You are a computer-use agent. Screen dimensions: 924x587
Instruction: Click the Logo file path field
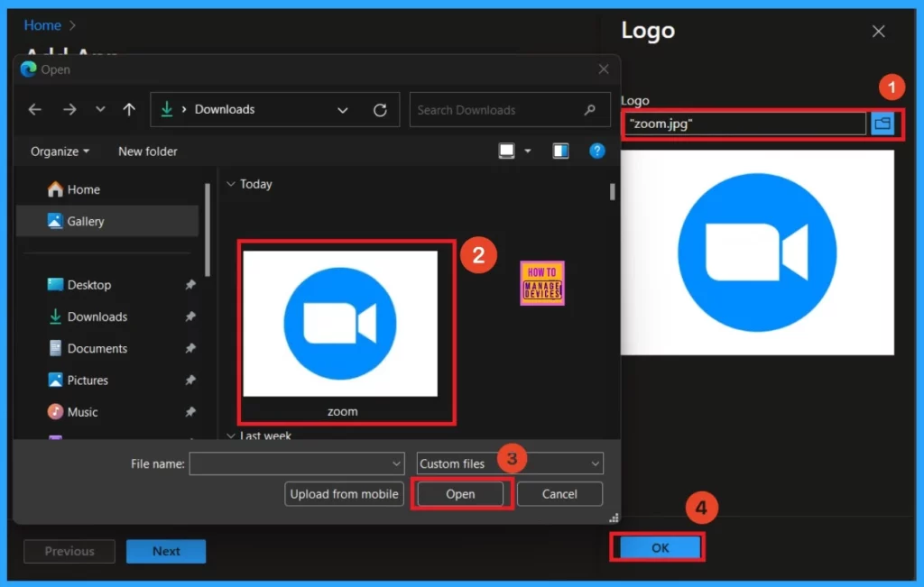[744, 124]
